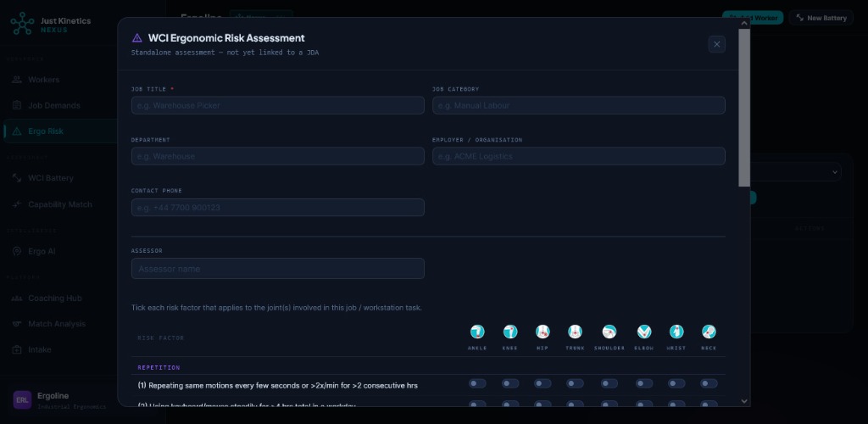Click the REPETITION section heading

tap(159, 367)
